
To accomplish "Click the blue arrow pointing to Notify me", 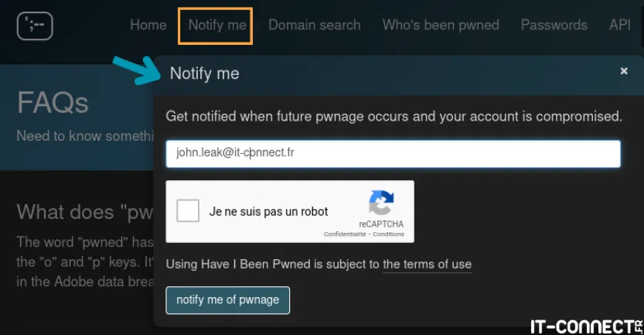I will [137, 70].
